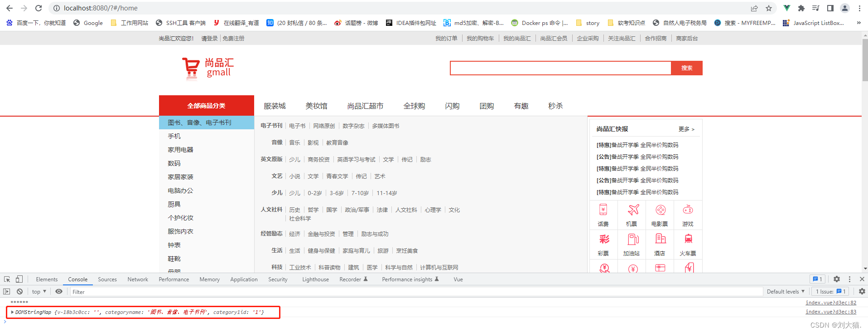This screenshot has width=868, height=333.
Task: Open the Lighthouse tab
Action: (x=315, y=279)
